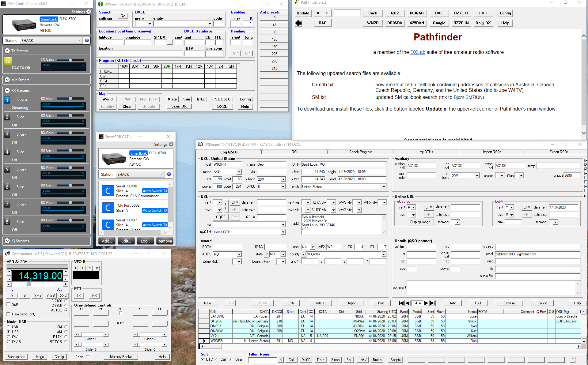Click the LotW filter button

click(362, 360)
